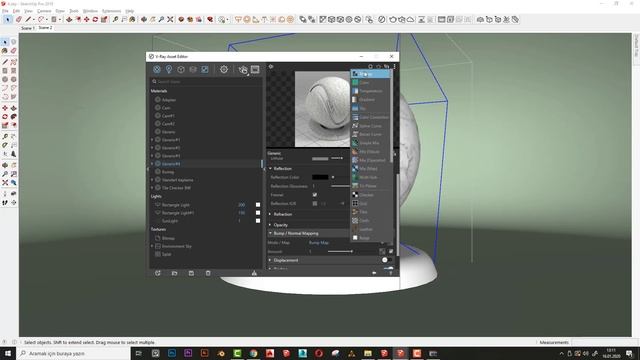The height and width of the screenshot is (360, 640).
Task: Click the Asset Editor search field
Action: [x=206, y=82]
